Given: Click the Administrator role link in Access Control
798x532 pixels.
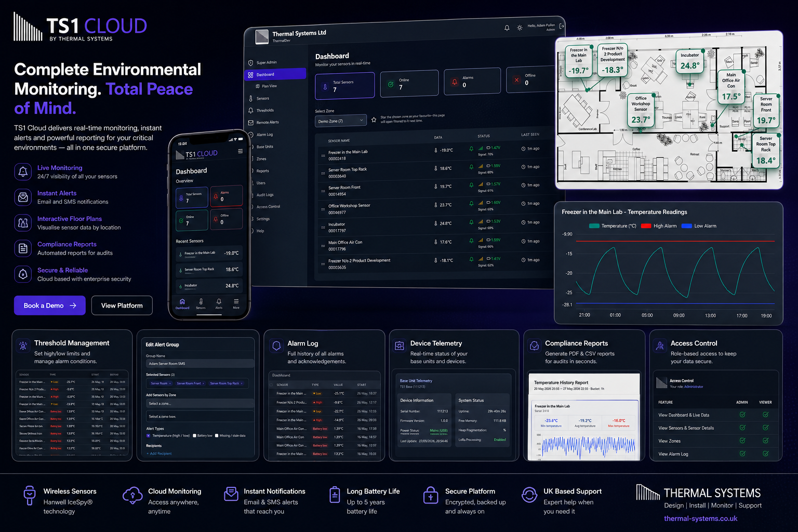Looking at the screenshot, I should pyautogui.click(x=694, y=387).
